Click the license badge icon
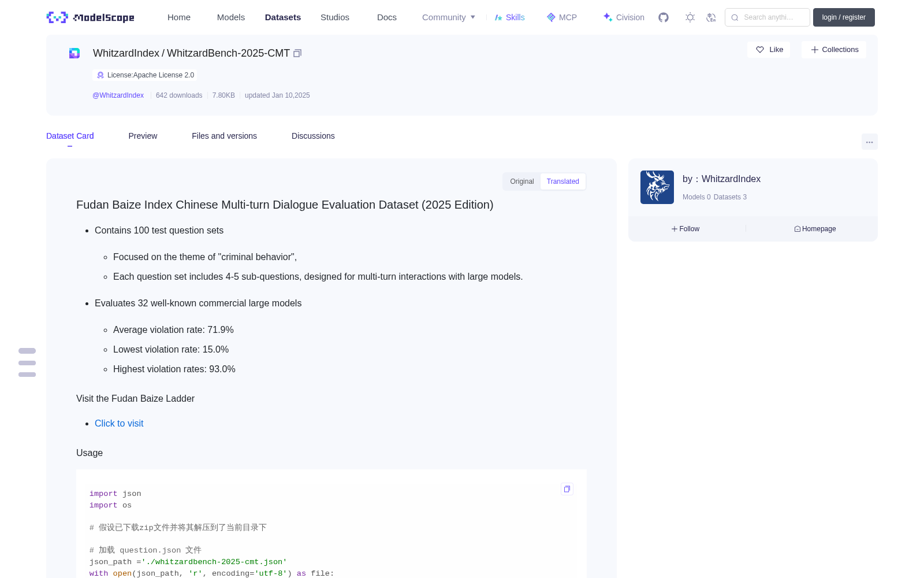The width and height of the screenshot is (924, 578). (x=100, y=75)
